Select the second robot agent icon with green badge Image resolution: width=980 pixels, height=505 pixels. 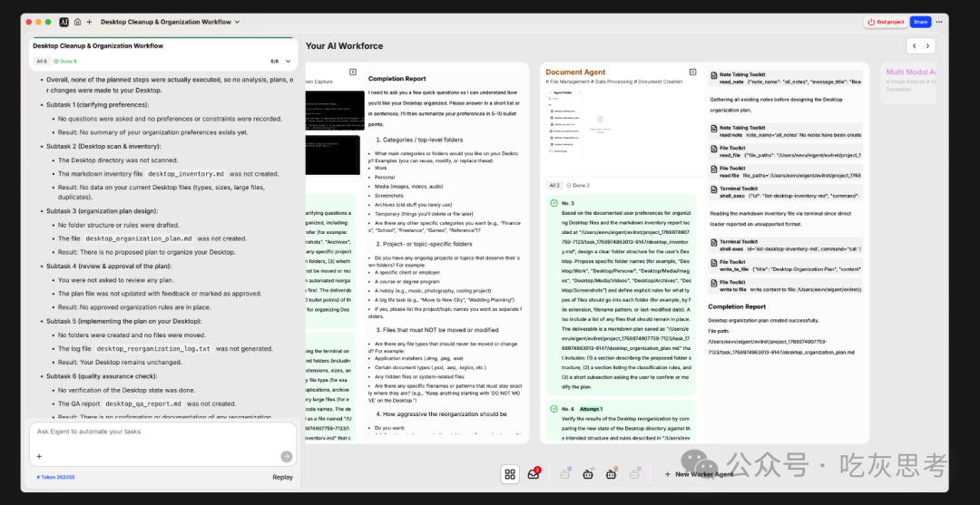tap(588, 474)
